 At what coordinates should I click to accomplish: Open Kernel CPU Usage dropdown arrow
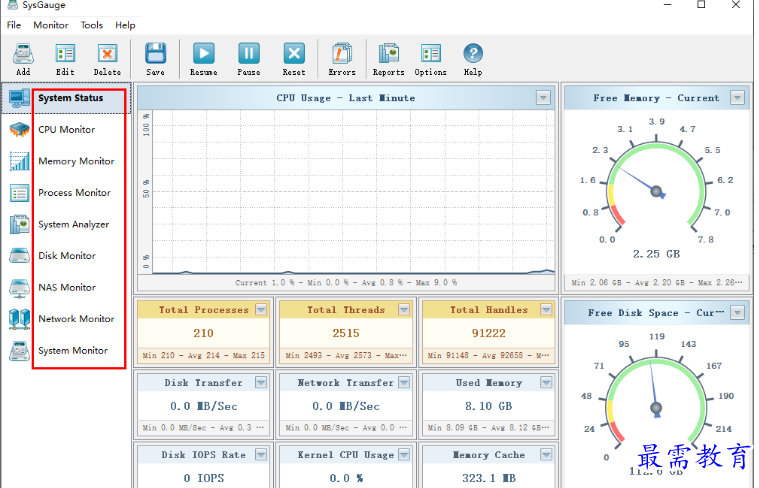(404, 455)
